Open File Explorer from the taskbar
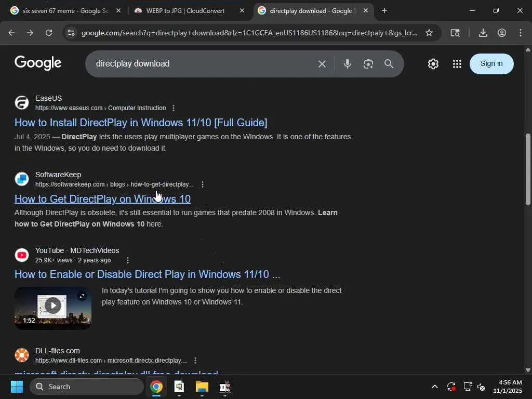532x399 pixels. (x=202, y=387)
